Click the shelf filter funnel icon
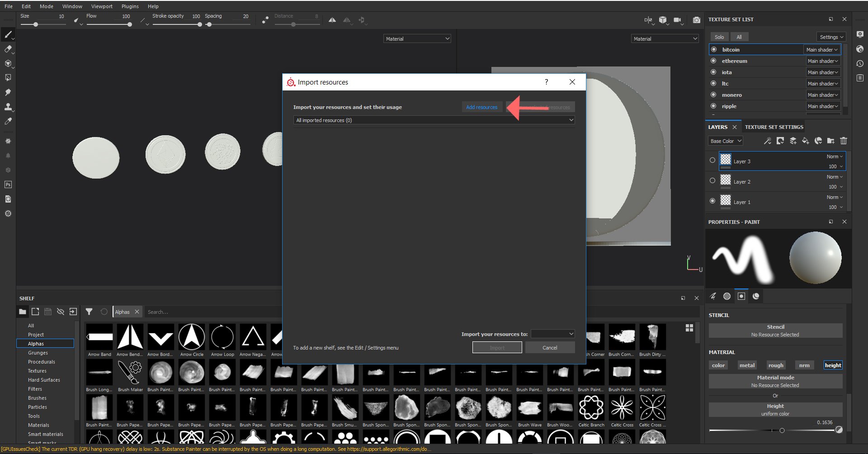Viewport: 868px width, 454px height. coord(89,312)
